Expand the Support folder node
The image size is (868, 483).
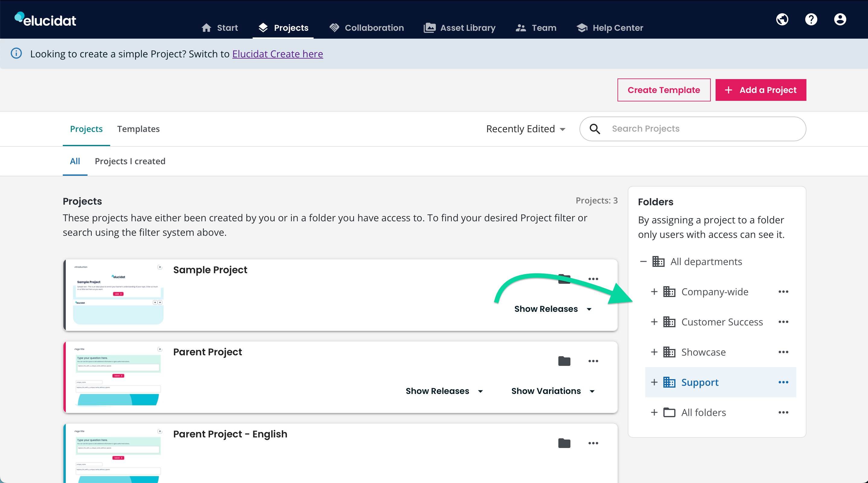(654, 382)
